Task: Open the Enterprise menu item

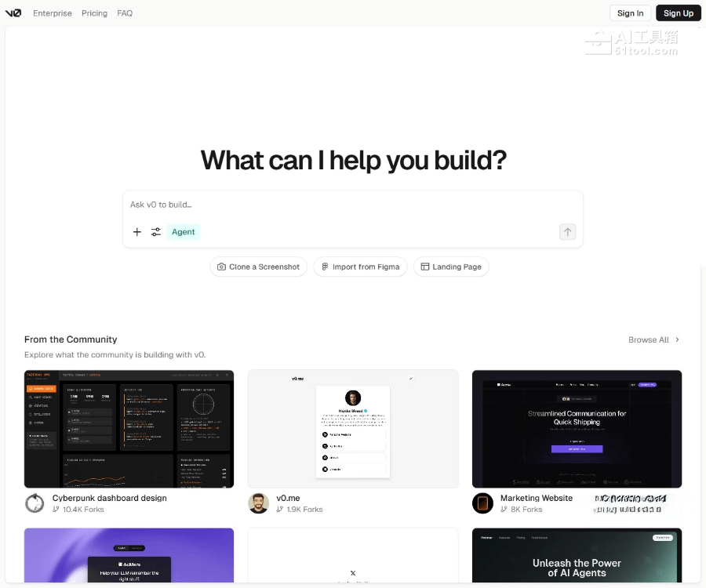Action: (53, 13)
